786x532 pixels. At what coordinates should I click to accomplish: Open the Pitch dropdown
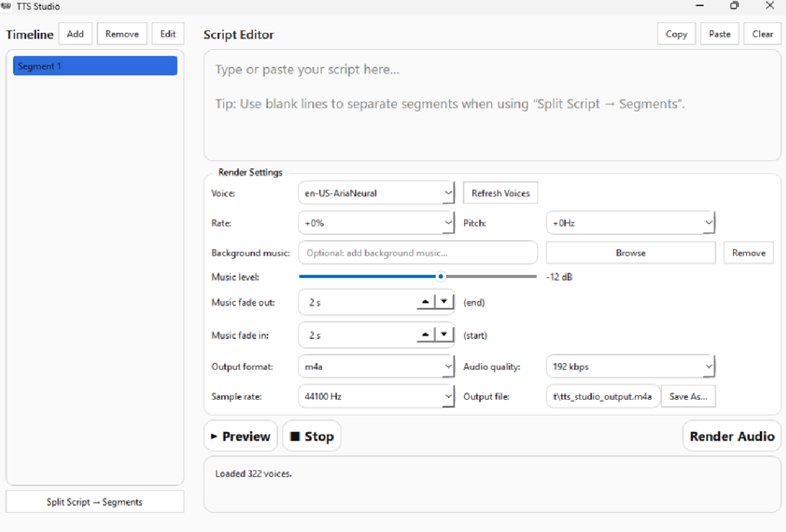pos(708,223)
